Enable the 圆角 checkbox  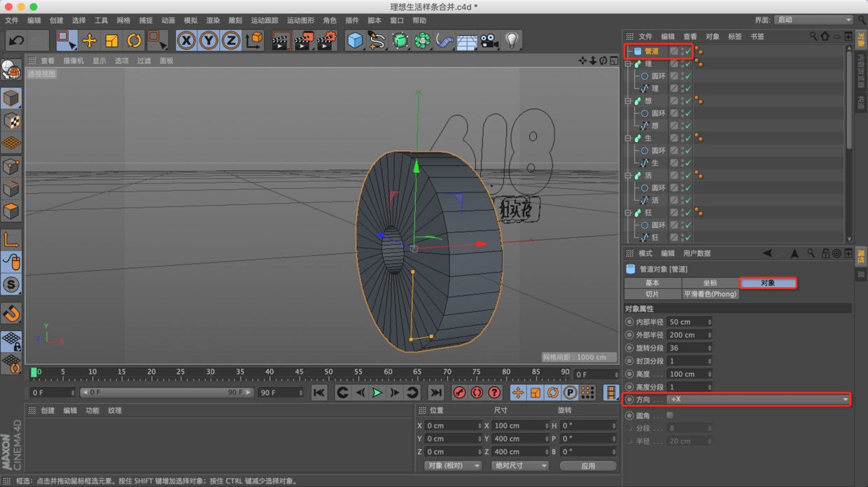pos(670,416)
